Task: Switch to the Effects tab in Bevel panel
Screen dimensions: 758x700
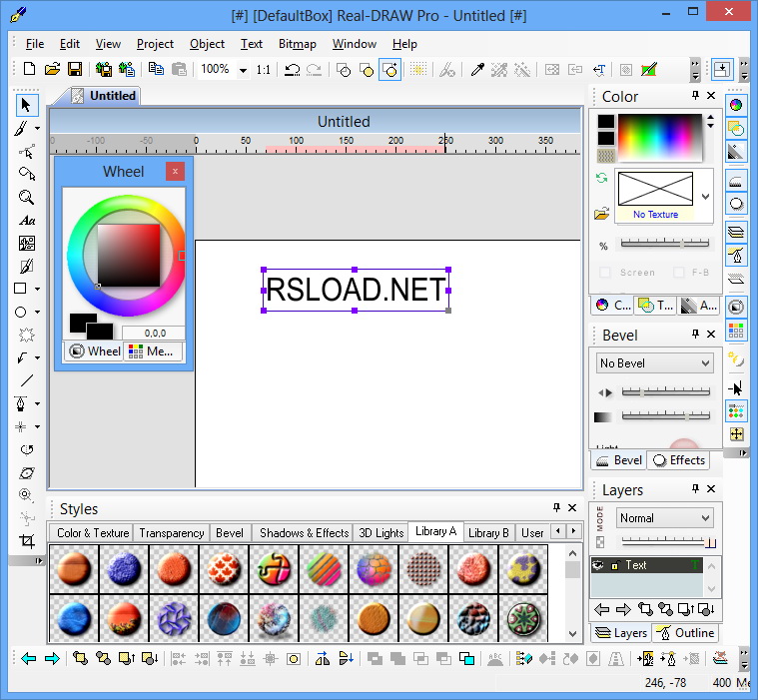Action: [x=680, y=460]
